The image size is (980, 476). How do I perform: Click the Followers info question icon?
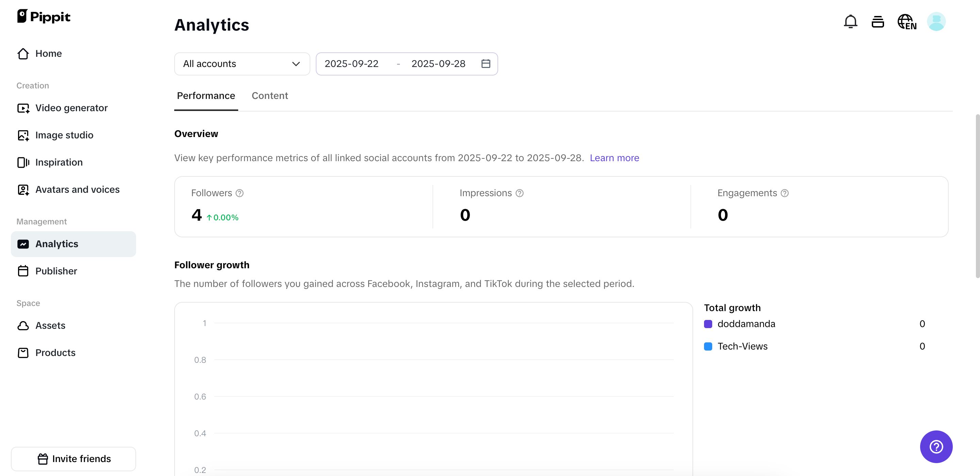239,193
